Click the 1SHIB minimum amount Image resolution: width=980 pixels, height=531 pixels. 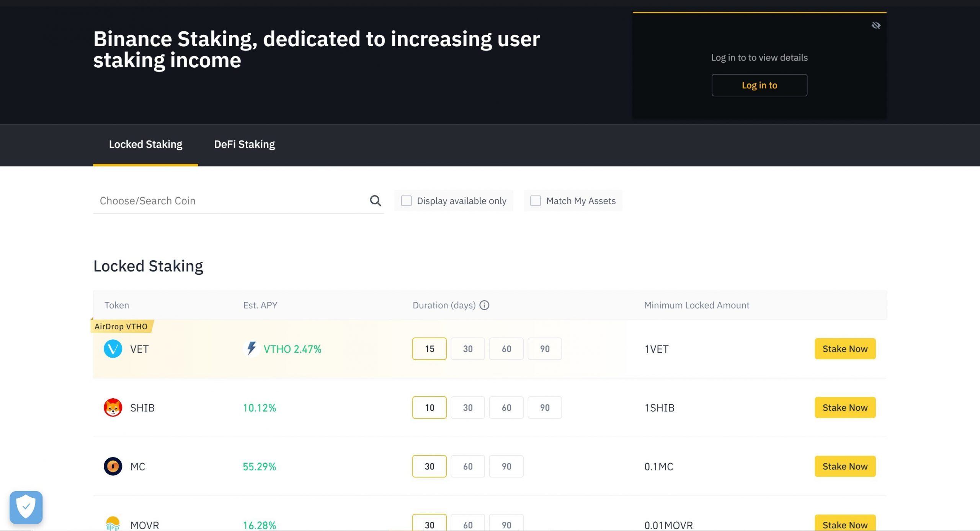click(660, 408)
